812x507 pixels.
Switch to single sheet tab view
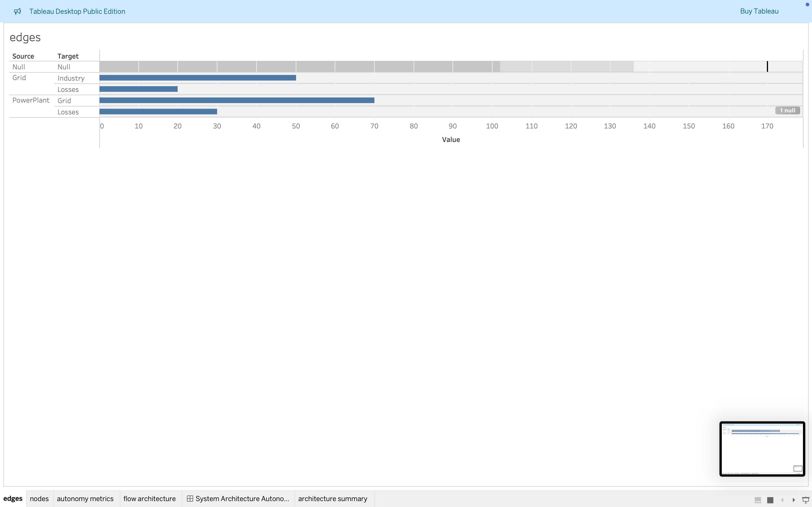pos(770,500)
